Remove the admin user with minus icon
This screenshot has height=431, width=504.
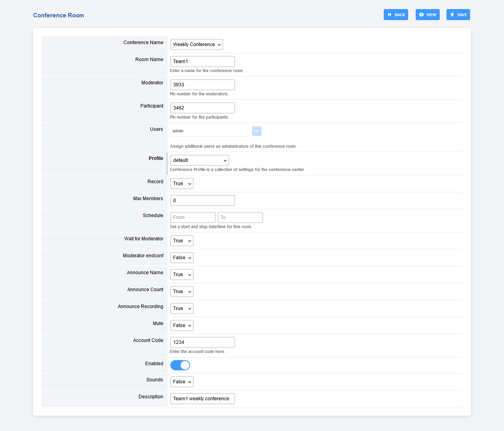coord(257,131)
